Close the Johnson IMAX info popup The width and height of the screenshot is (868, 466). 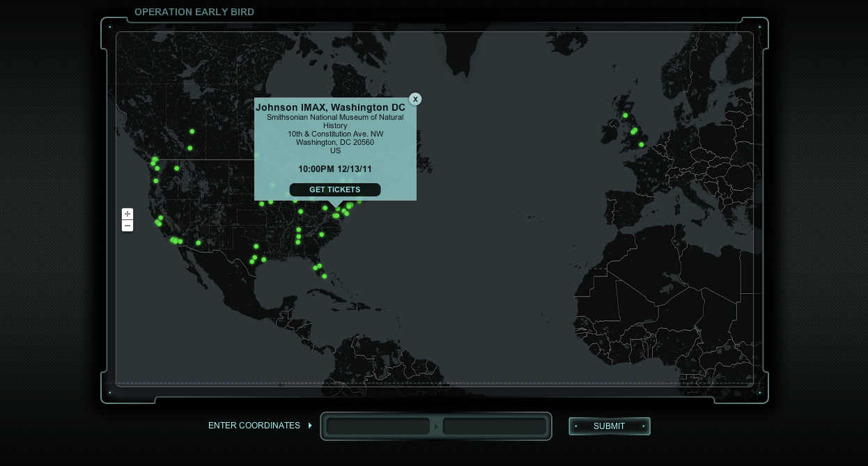[415, 99]
